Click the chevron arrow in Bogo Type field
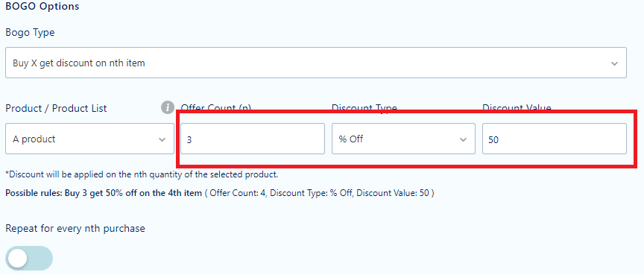The width and height of the screenshot is (644, 275). pos(614,63)
